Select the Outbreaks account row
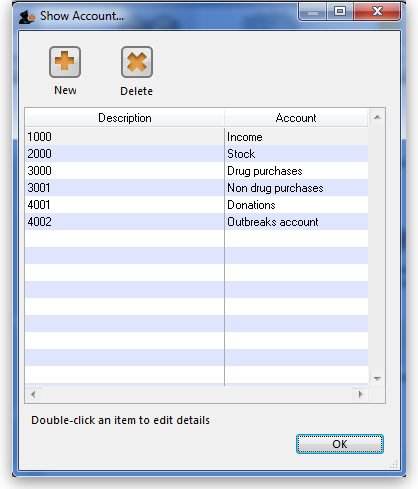 coord(196,222)
